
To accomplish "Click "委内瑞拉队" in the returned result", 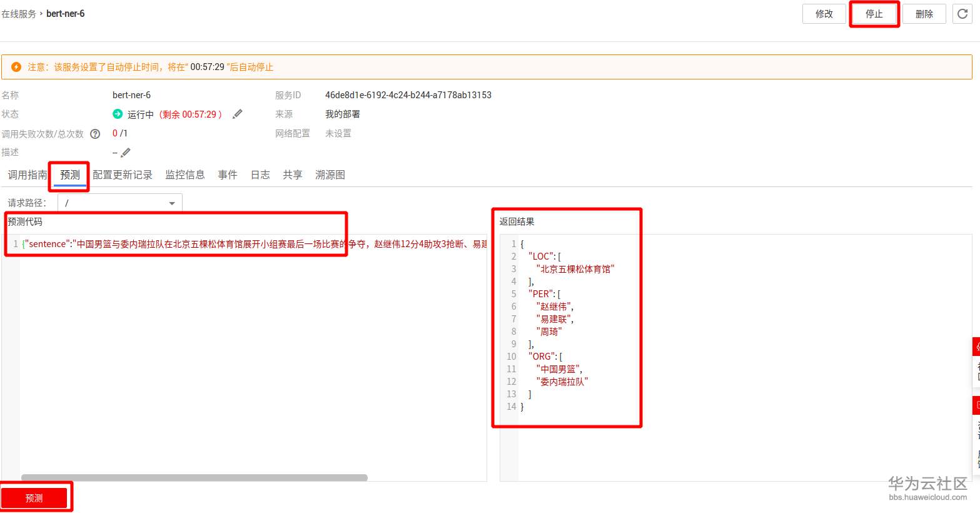I will 562,382.
